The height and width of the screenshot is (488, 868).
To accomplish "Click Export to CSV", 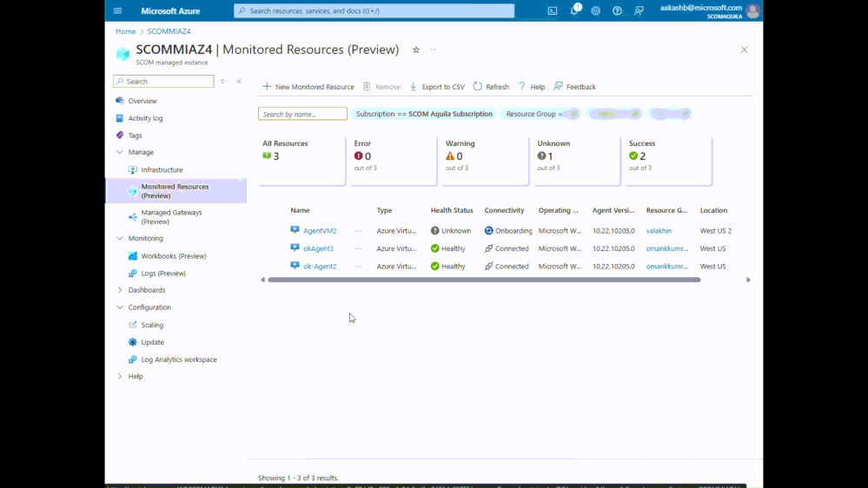I will tap(437, 87).
